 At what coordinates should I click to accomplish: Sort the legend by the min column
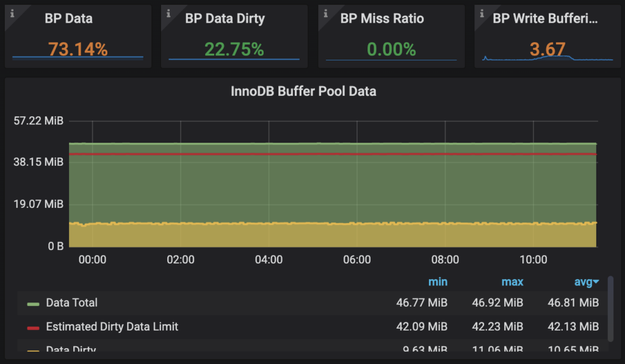point(438,282)
